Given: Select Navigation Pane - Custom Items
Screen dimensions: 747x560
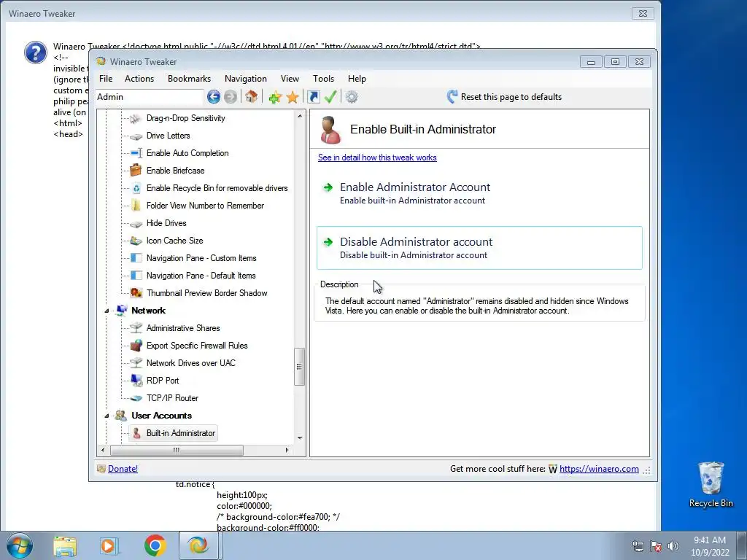Looking at the screenshot, I should point(201,258).
